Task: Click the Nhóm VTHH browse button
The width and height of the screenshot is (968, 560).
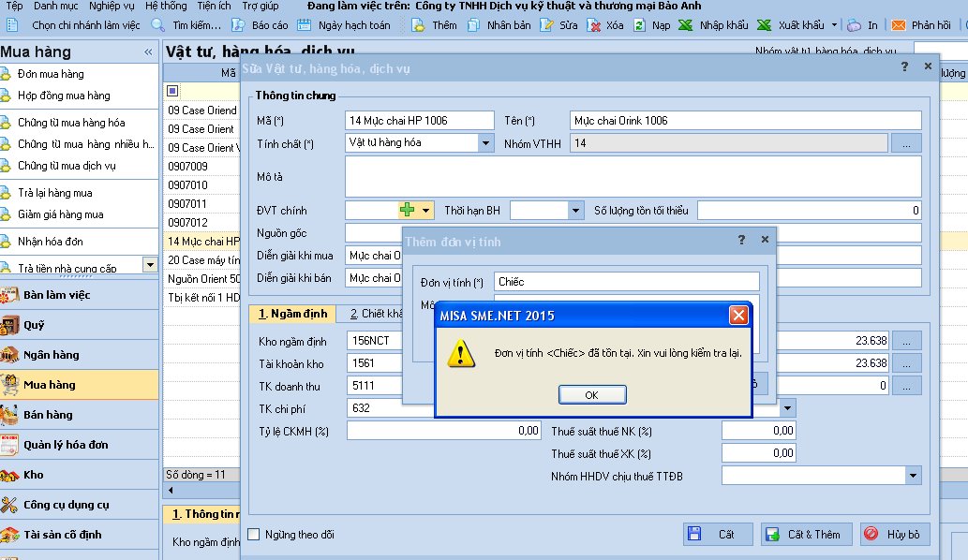Action: click(x=906, y=143)
